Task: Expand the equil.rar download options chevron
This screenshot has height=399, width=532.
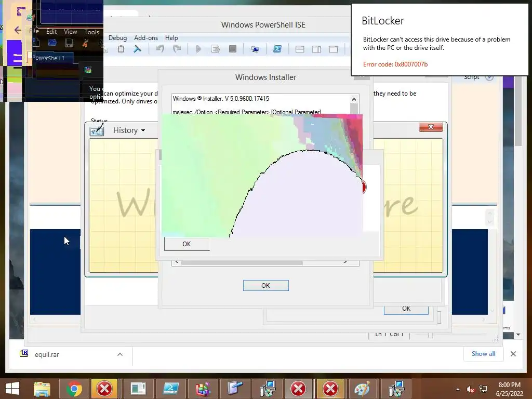Action: (120, 354)
